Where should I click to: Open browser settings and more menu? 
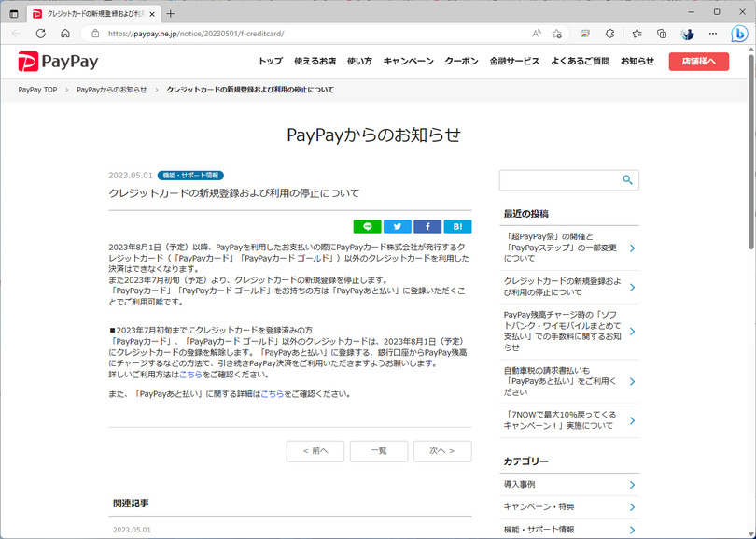tap(713, 34)
